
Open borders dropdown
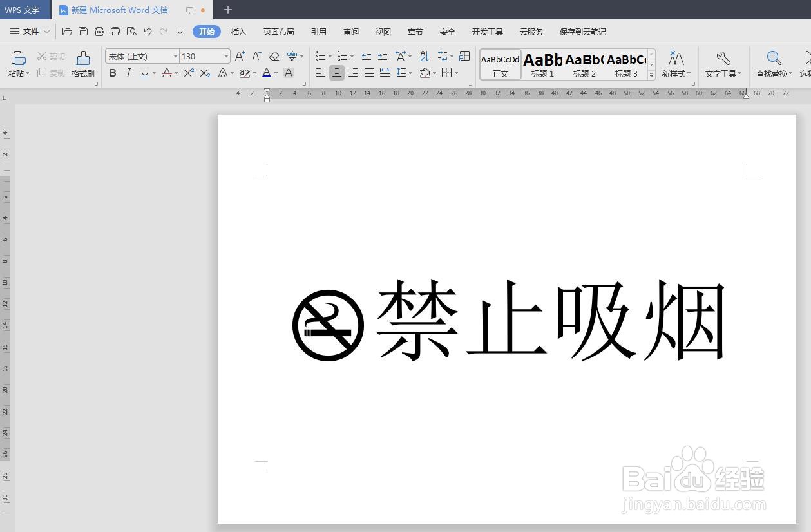click(x=456, y=73)
